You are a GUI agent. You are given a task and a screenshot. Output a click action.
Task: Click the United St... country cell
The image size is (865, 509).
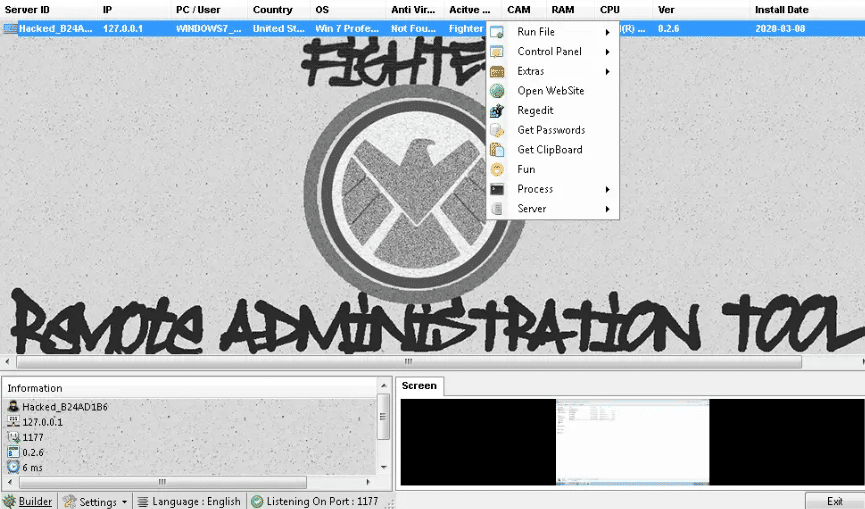[279, 29]
